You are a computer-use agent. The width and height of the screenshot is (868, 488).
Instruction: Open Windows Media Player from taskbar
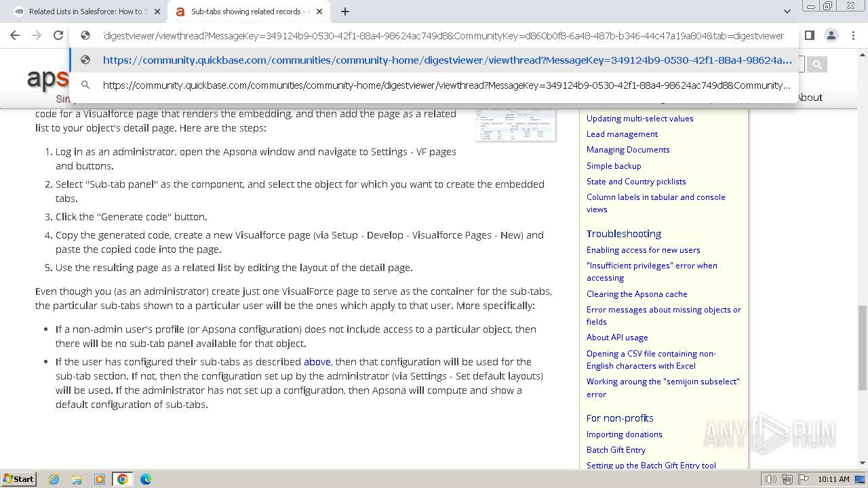tap(100, 479)
